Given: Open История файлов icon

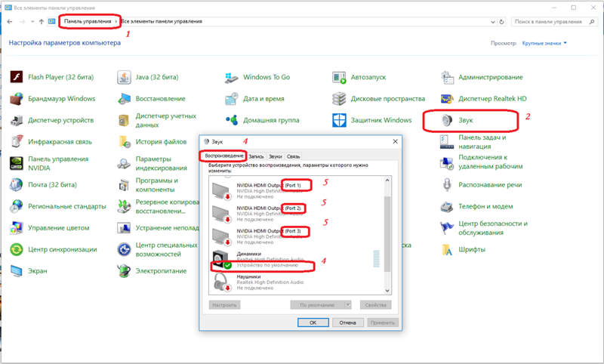Looking at the screenshot, I should click(124, 142).
